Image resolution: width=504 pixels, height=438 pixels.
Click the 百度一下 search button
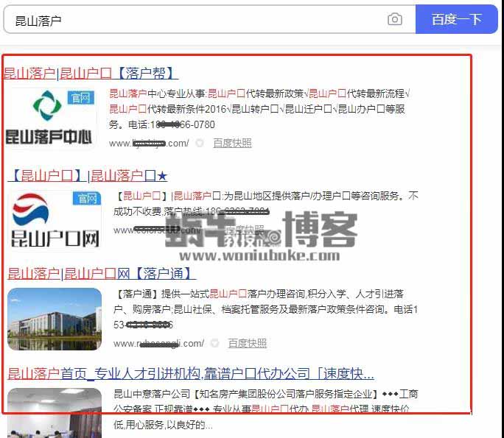tap(456, 19)
